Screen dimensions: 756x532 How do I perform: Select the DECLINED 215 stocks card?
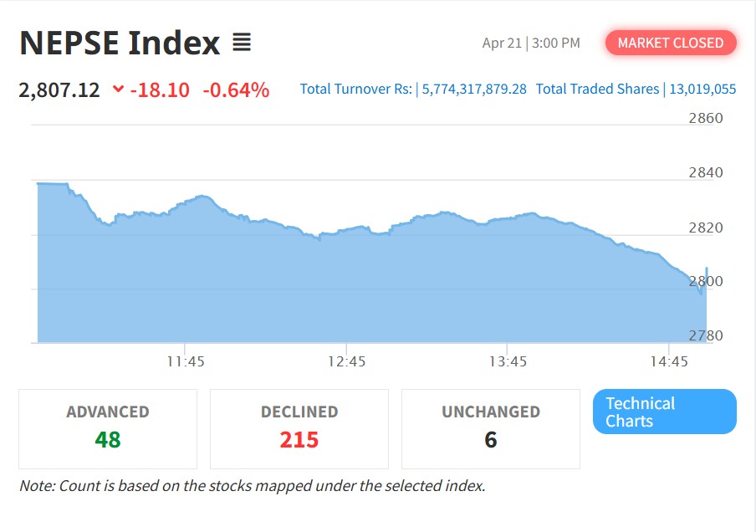coord(299,427)
